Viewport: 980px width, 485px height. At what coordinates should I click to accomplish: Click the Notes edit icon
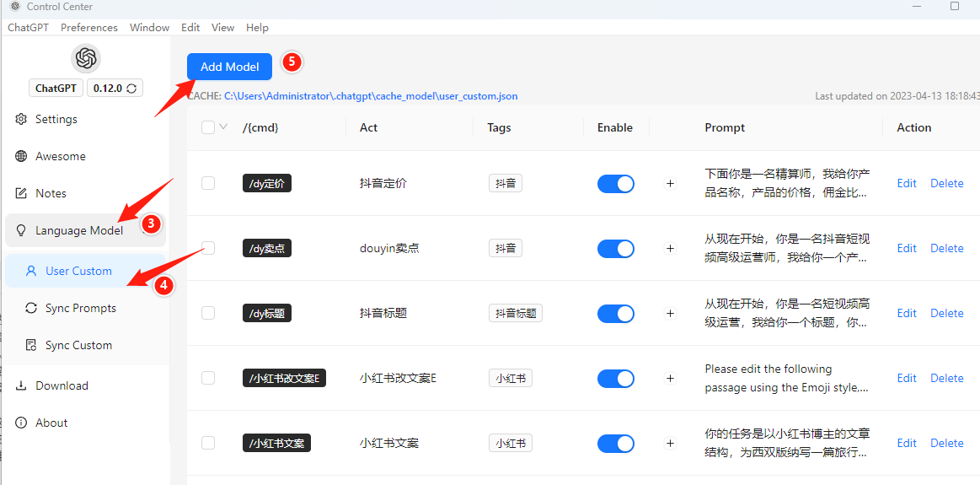[x=21, y=193]
